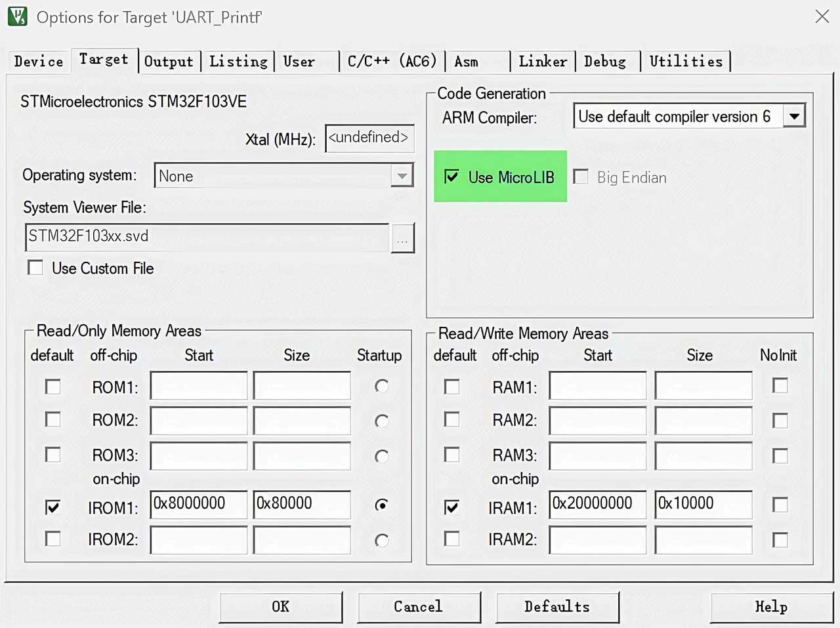Check the IROM2 default checkbox
This screenshot has height=628, width=840.
click(x=53, y=539)
